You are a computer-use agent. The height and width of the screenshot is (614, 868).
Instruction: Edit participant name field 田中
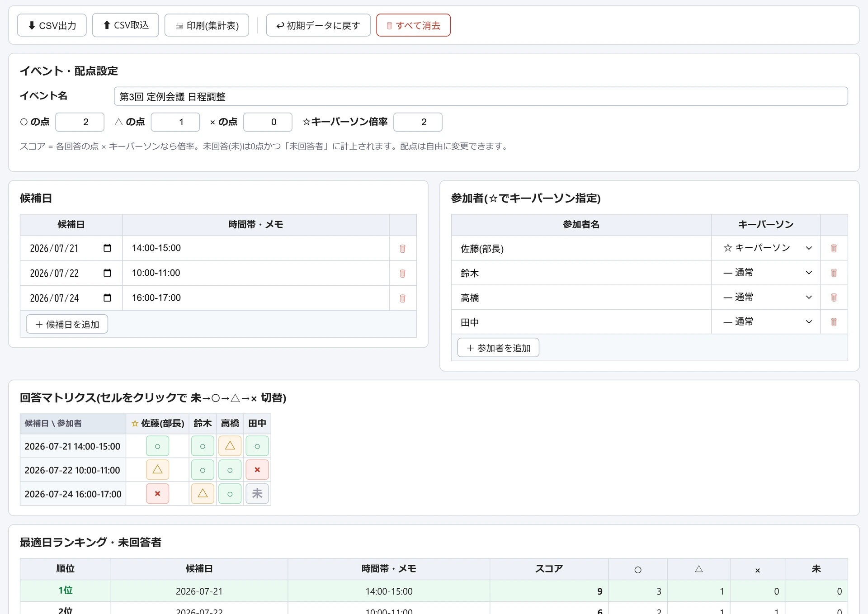tap(581, 322)
